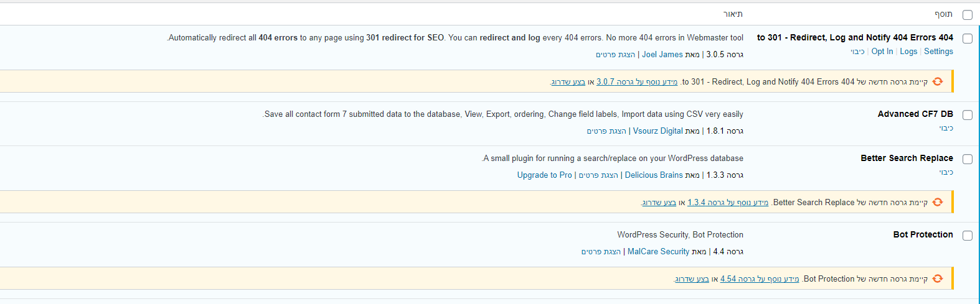View details (הצגת פרטים) for 404 to 301
980x304 pixels.
pyautogui.click(x=616, y=55)
